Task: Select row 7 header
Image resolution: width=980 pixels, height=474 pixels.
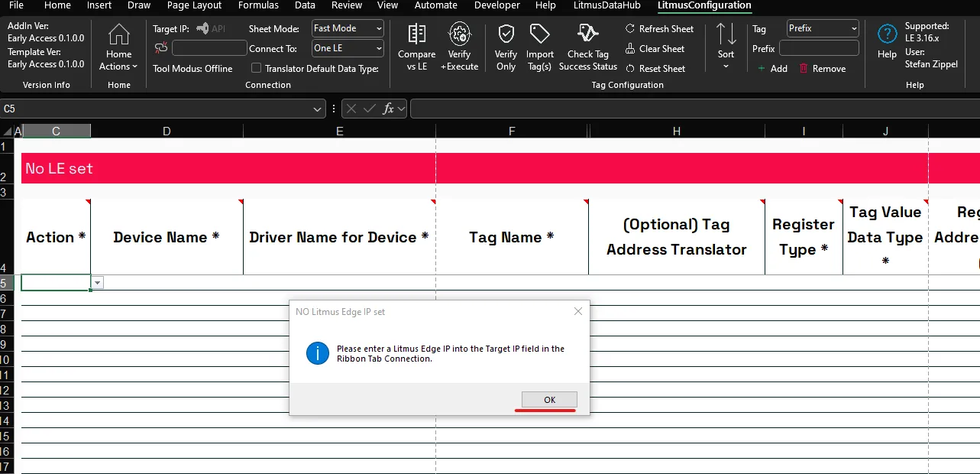Action: pos(6,313)
